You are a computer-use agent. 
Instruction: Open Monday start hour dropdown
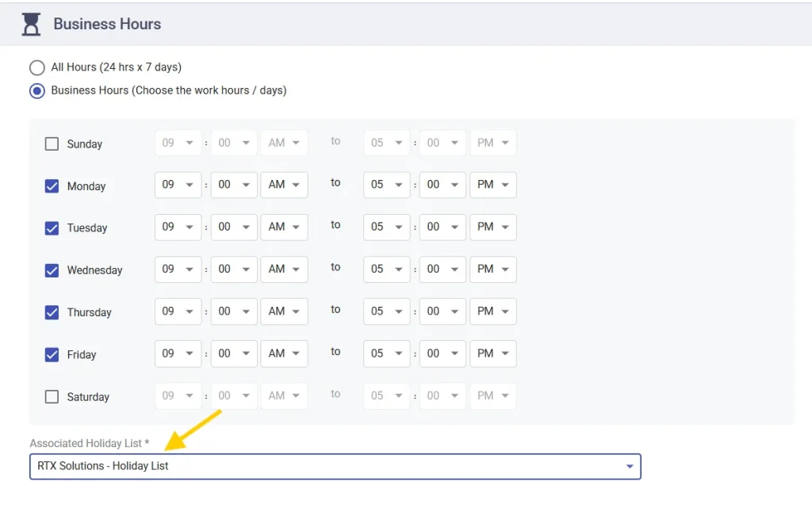point(178,185)
